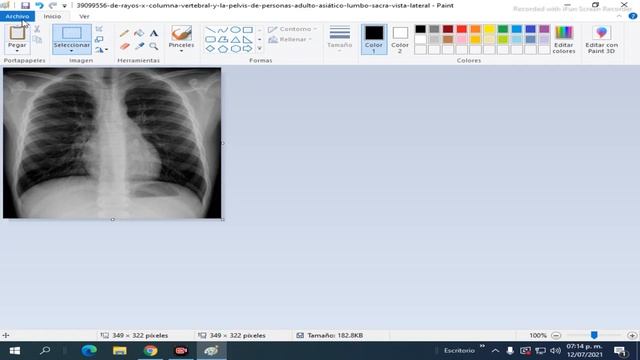Click the canvas bottom-center resize handle

click(113, 220)
